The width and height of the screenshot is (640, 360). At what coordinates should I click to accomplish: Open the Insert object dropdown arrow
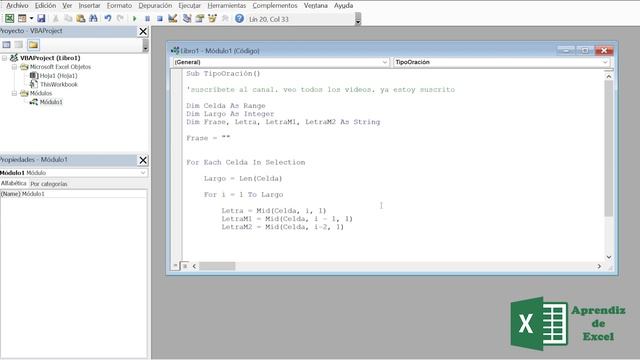tap(31, 18)
